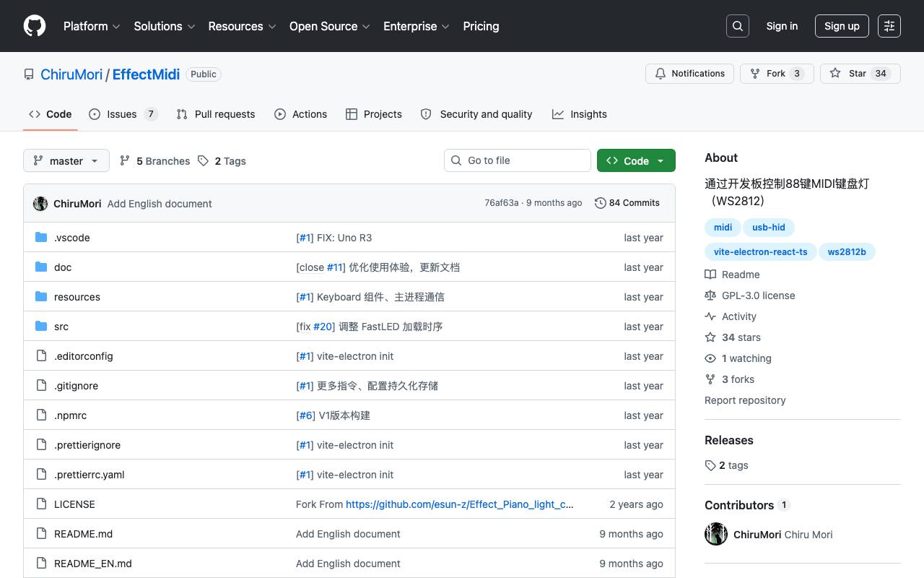Viewport: 924px width, 578px height.
Task: Open the Pricing page
Action: (481, 26)
